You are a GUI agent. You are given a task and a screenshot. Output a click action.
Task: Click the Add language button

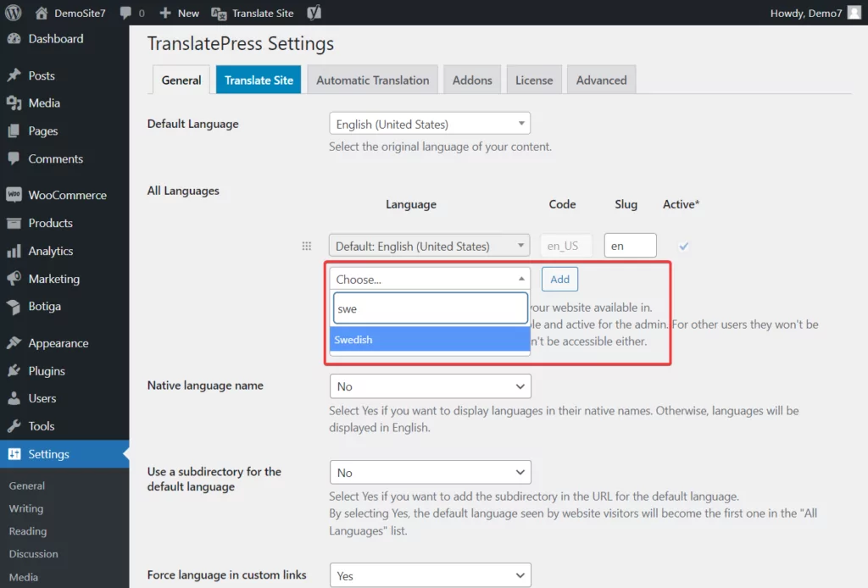(x=559, y=279)
